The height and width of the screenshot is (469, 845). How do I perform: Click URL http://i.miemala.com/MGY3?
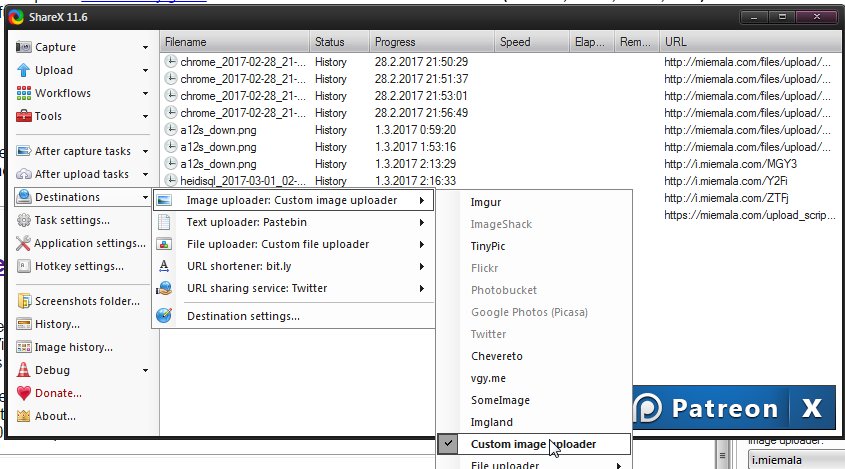[730, 164]
